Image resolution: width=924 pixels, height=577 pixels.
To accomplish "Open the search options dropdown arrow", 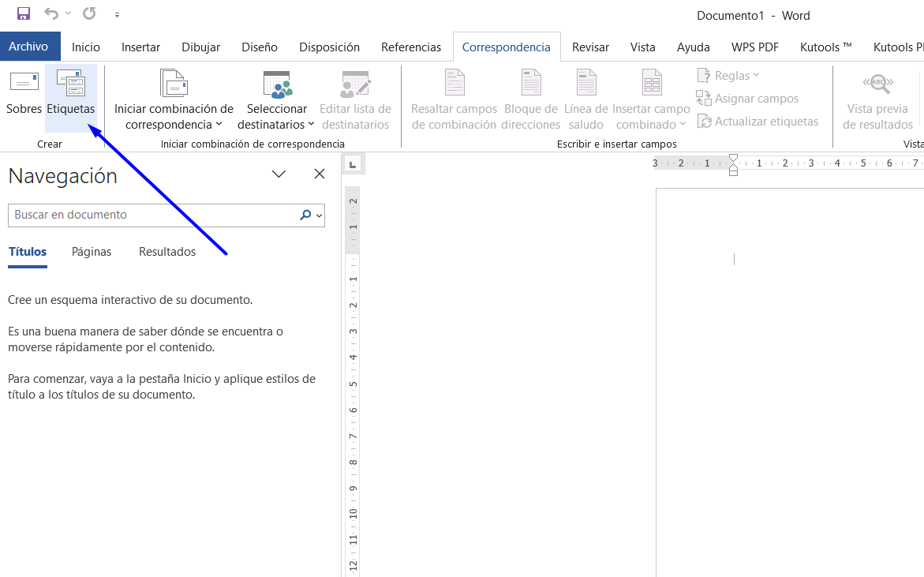I will coord(319,215).
